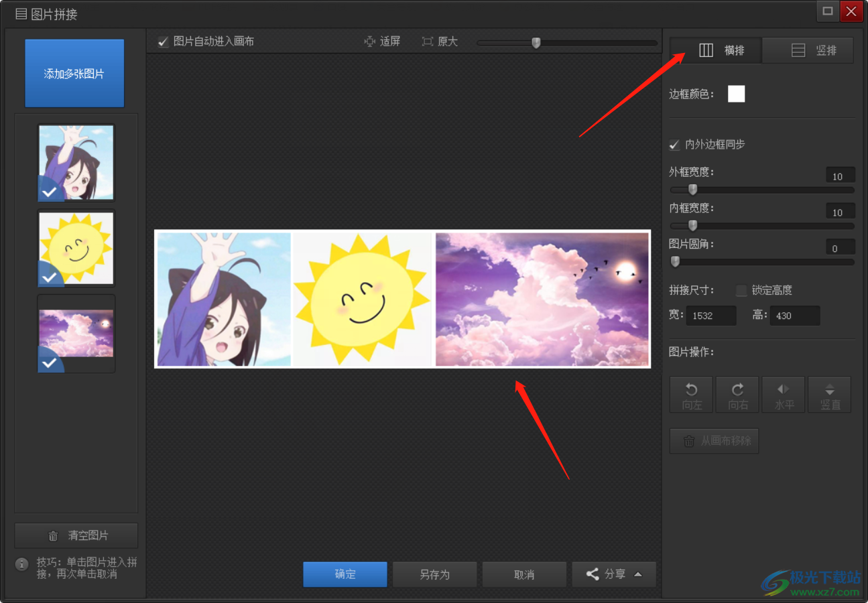Click the 竖直 vertical flip icon
The height and width of the screenshot is (603, 868).
829,395
